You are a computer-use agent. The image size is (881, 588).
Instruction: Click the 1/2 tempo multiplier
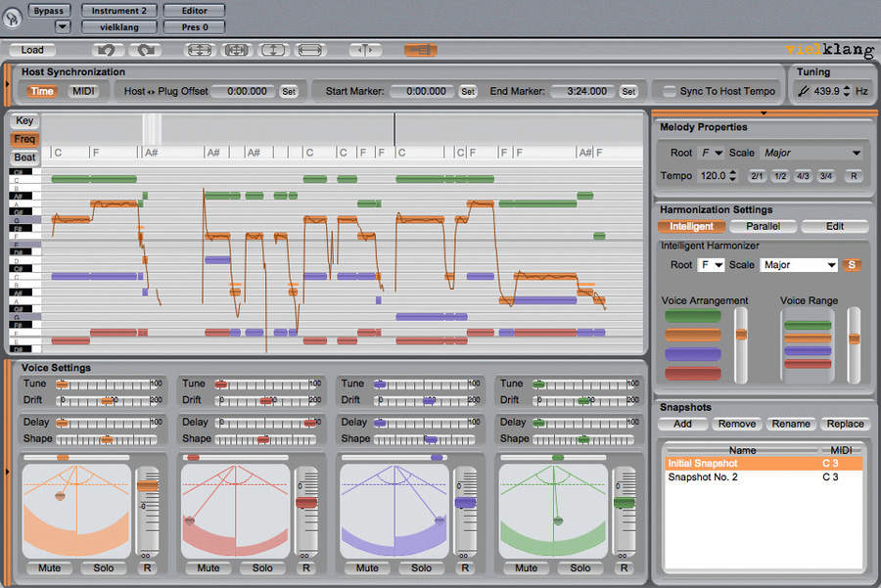click(780, 176)
